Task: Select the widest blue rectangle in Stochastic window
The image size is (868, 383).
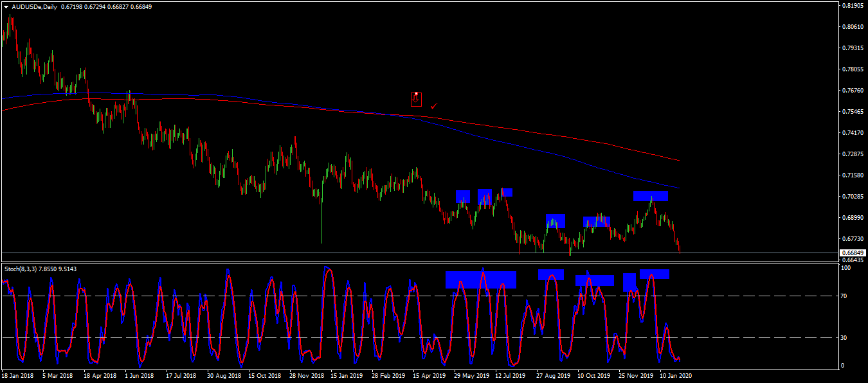Action: (481, 280)
